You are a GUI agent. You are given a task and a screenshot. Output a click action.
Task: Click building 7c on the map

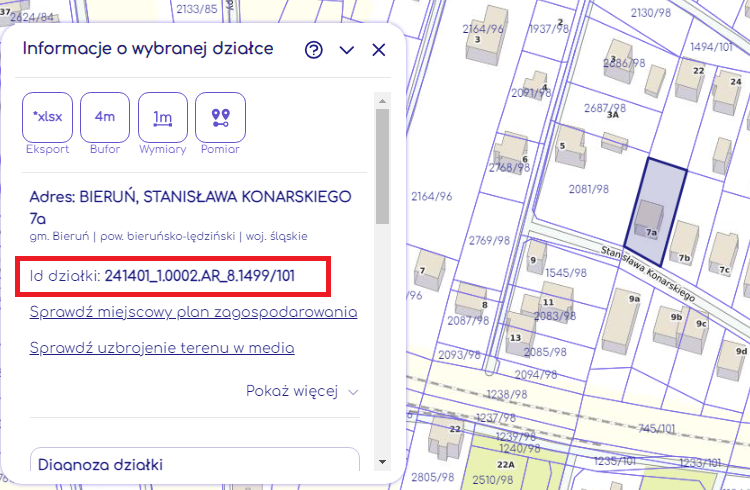724,254
